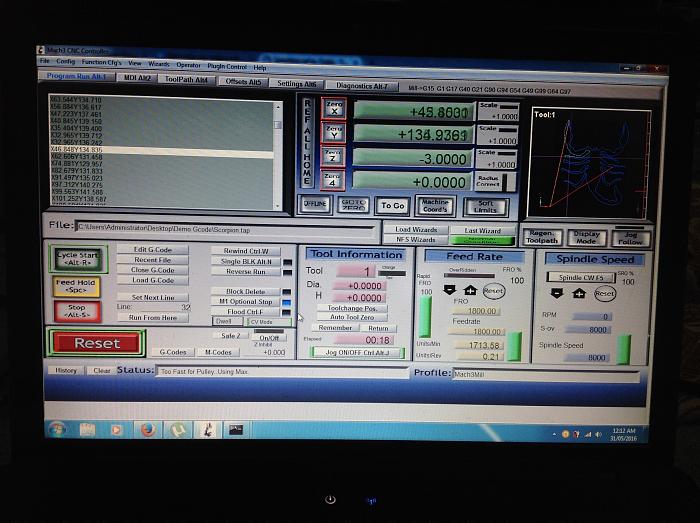Image resolution: width=700 pixels, height=523 pixels.
Task: Click the Edit G-Code button
Action: point(153,249)
